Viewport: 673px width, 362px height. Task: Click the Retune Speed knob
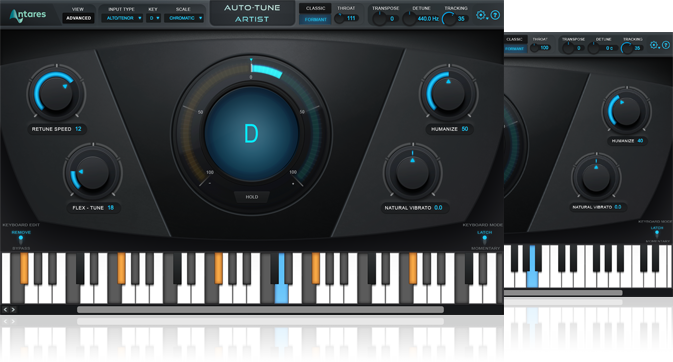click(x=56, y=93)
